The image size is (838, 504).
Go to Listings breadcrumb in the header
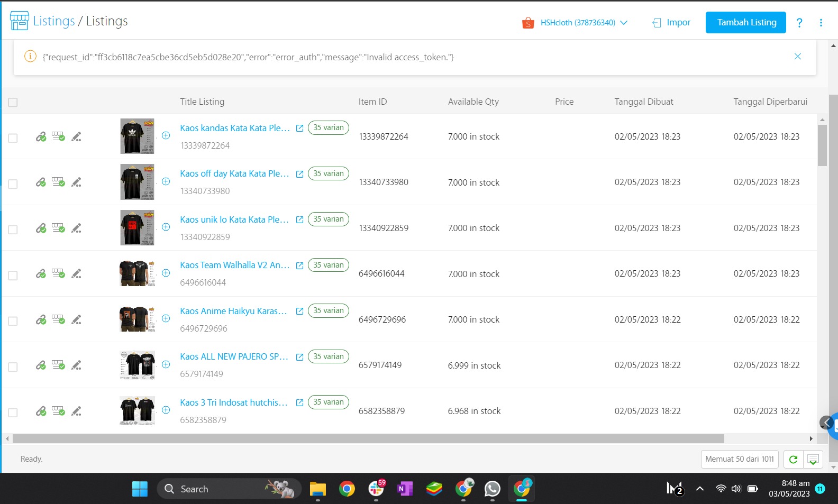point(53,21)
